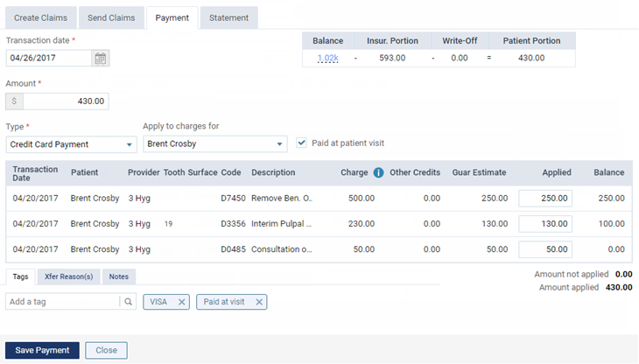Click the Charge info icon

tap(378, 172)
